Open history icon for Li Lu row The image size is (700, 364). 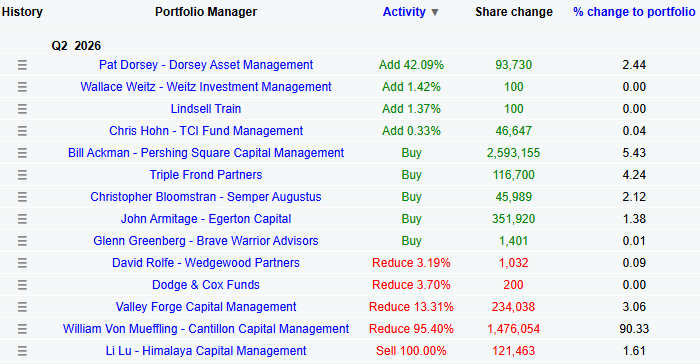coord(22,351)
